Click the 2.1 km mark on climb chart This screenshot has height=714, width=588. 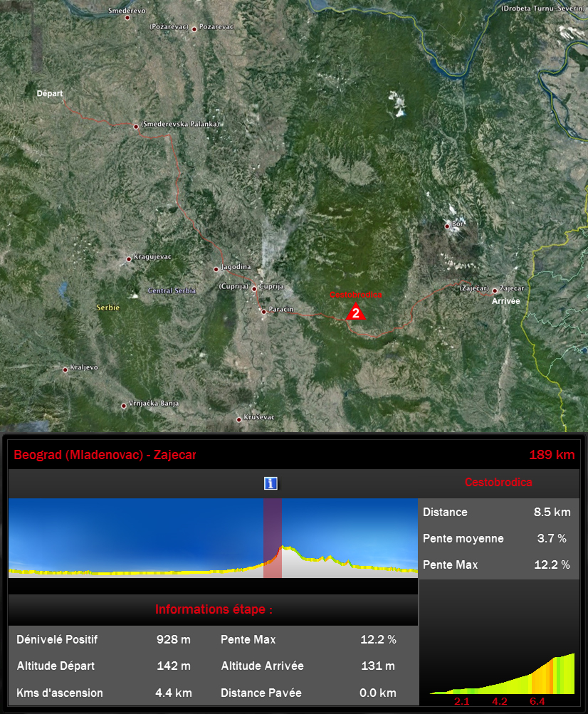pos(461,700)
